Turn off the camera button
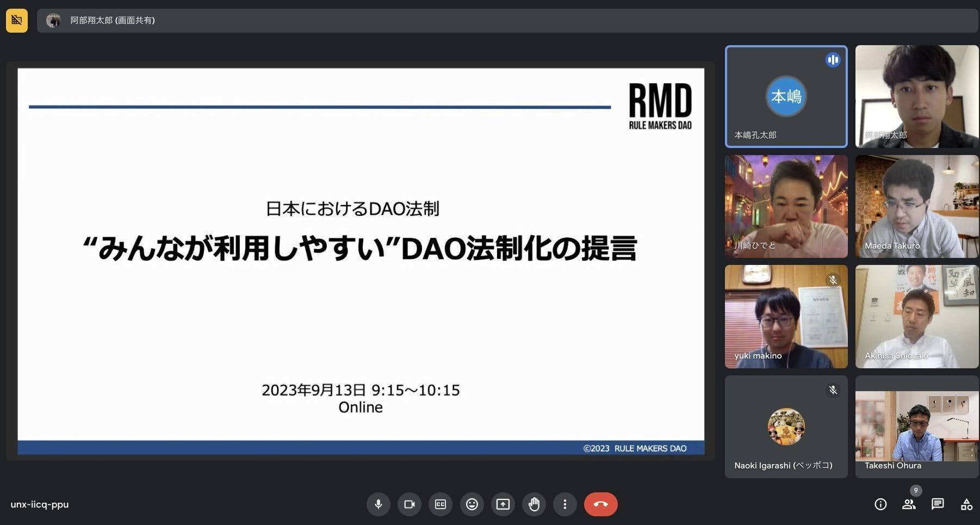 [410, 504]
